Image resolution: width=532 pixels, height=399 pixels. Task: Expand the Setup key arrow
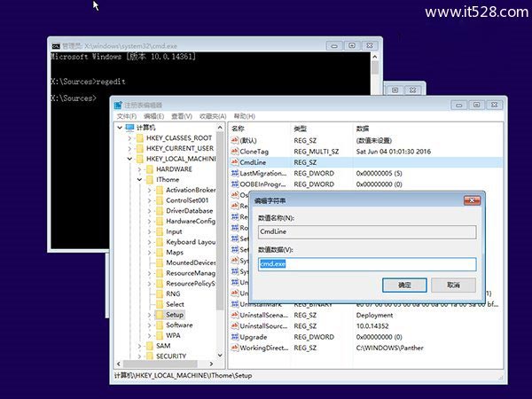pos(149,315)
